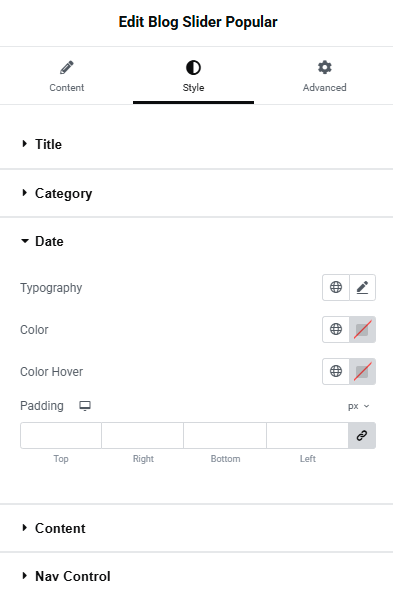Open the Typography edit pencil icon
The image size is (393, 604).
coord(362,287)
